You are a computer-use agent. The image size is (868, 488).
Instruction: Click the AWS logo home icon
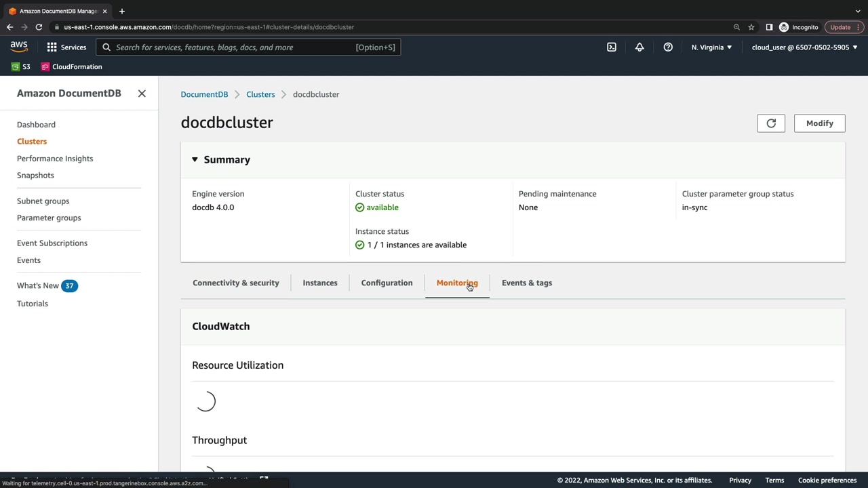tap(19, 47)
